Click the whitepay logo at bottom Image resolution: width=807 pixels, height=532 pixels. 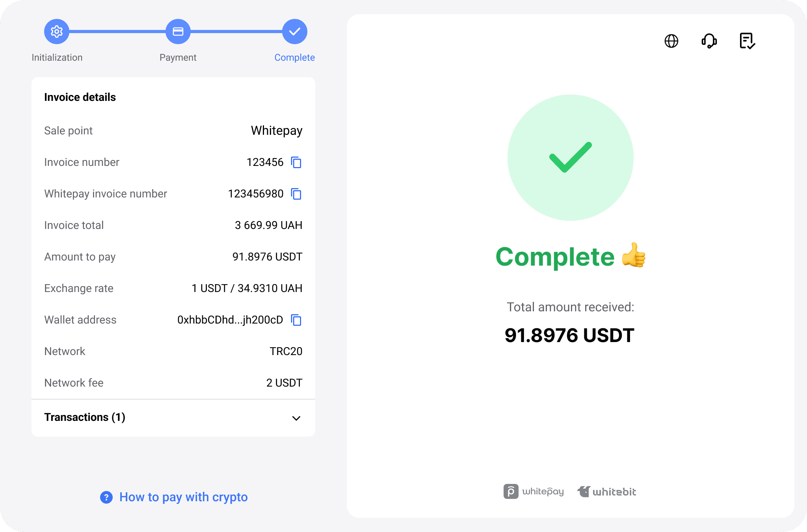(534, 491)
